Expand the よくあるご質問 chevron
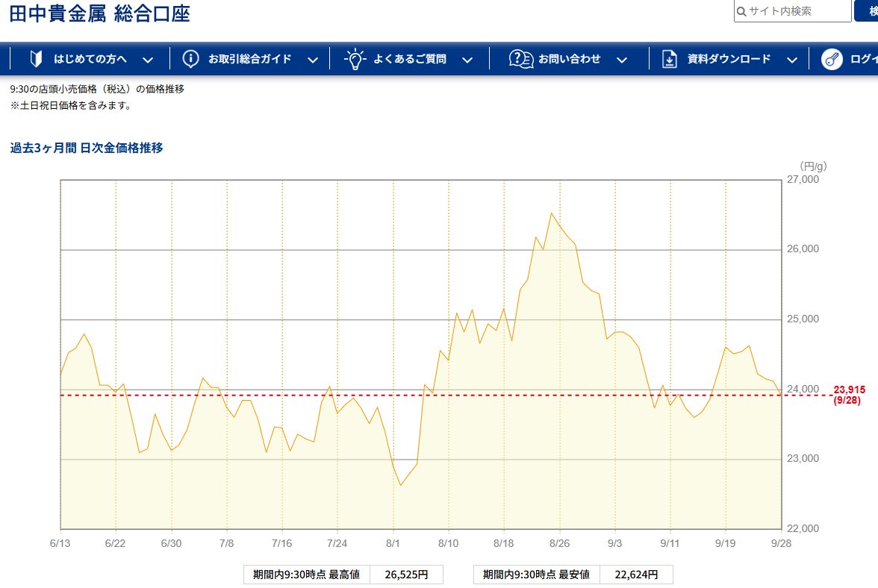This screenshot has height=588, width=878. [467, 60]
